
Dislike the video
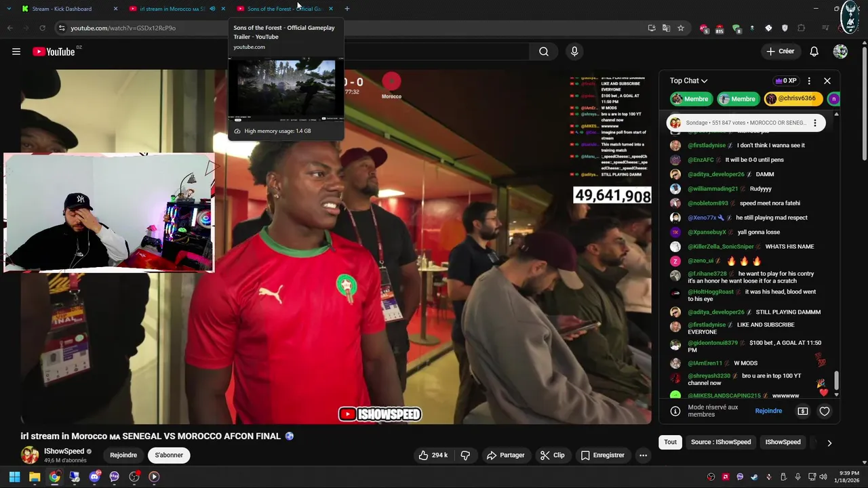point(465,455)
